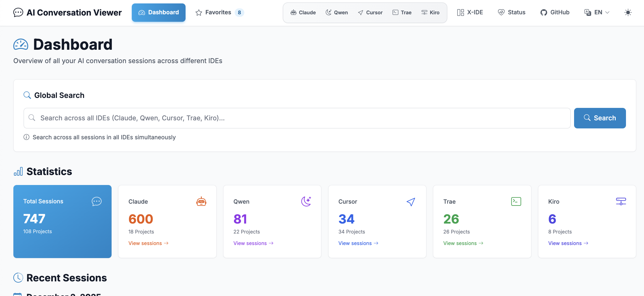Click the Favorites count badge 8

pos(239,12)
